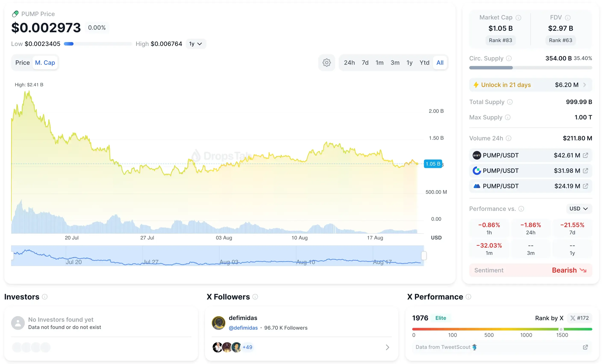Image resolution: width=603 pixels, height=364 pixels.
Task: Click FDV info icon
Action: click(568, 18)
